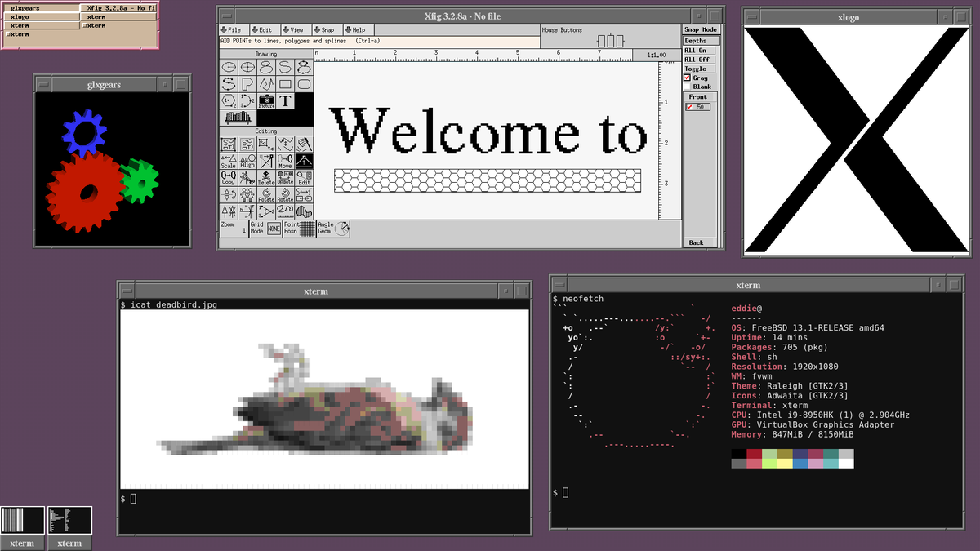Choose the Scale editing tool
Image resolution: width=980 pixels, height=551 pixels.
point(229,161)
